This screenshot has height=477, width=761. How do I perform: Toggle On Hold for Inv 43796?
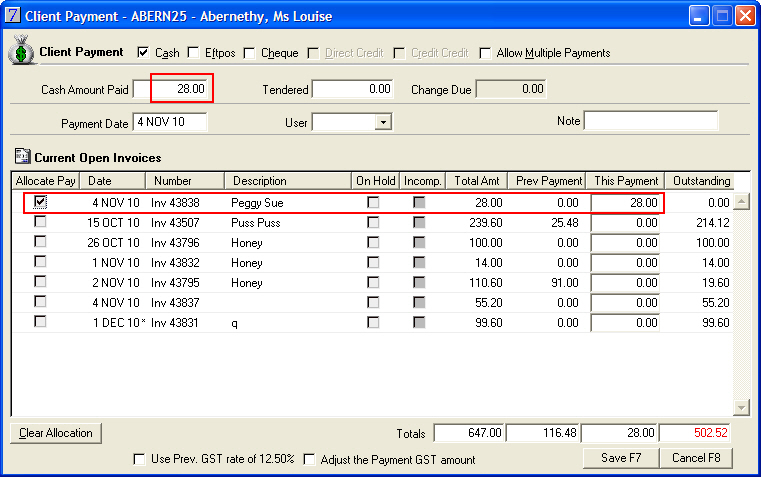point(373,242)
